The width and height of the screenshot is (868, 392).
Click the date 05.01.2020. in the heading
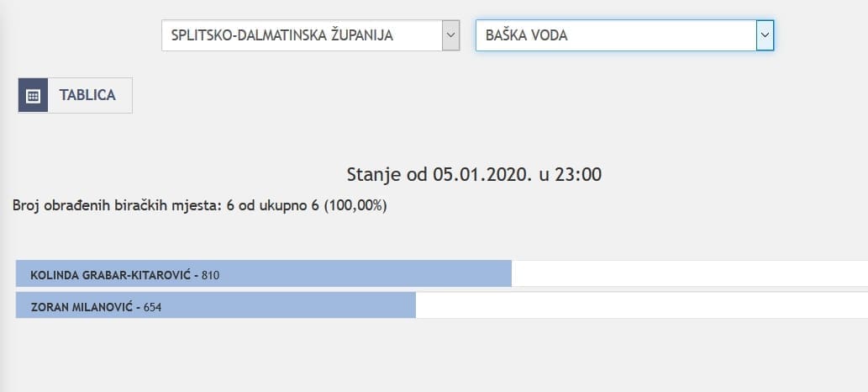point(481,175)
